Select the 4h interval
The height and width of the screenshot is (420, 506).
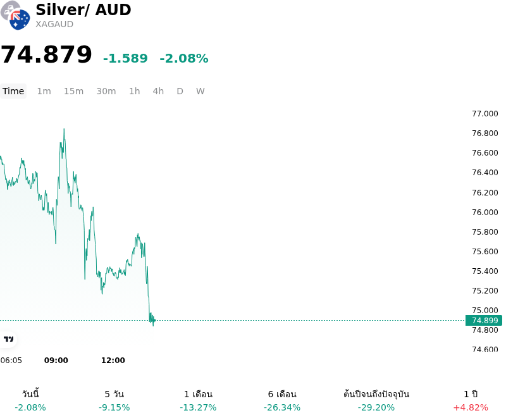158,91
